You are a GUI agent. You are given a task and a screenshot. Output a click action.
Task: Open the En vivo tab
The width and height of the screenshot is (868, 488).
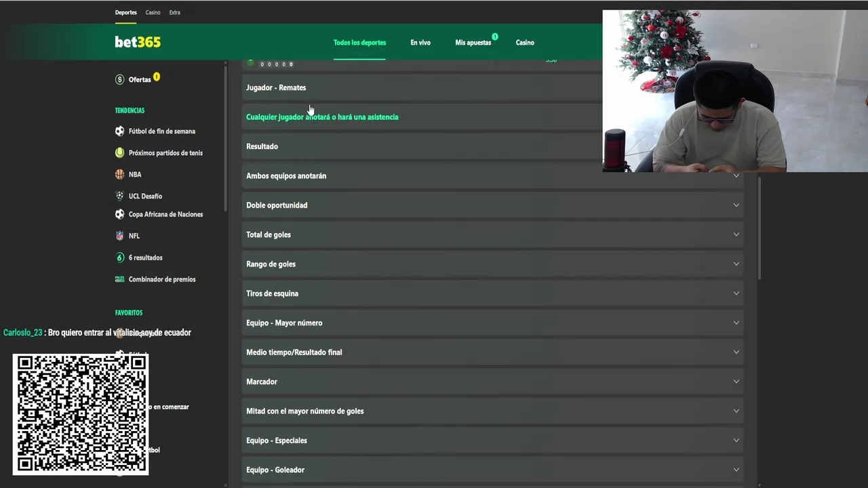pyautogui.click(x=420, y=43)
